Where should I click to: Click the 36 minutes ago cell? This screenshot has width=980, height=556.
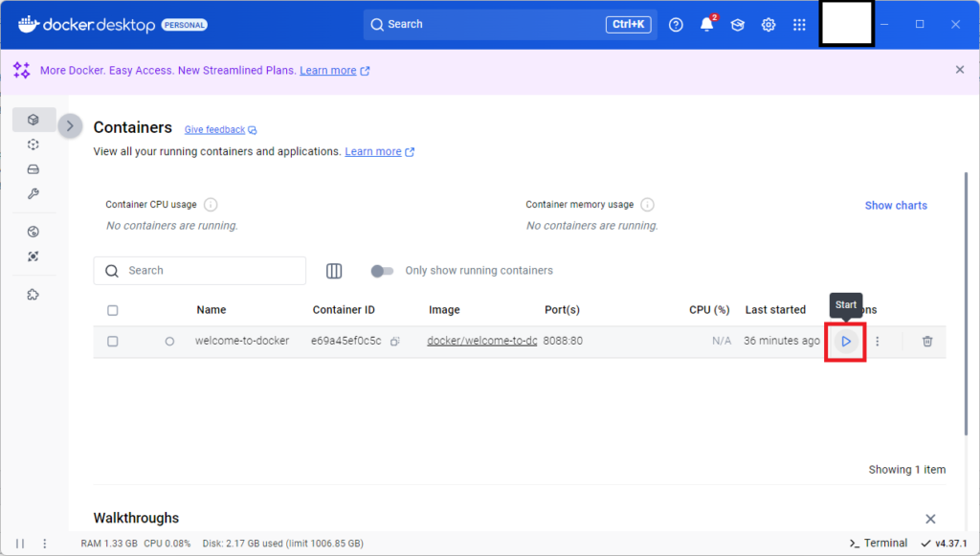(781, 341)
